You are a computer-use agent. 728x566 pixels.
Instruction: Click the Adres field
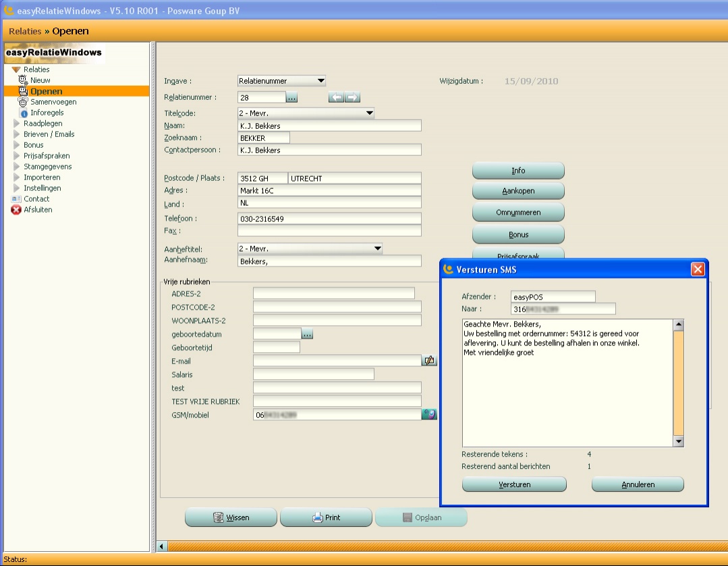click(x=329, y=190)
